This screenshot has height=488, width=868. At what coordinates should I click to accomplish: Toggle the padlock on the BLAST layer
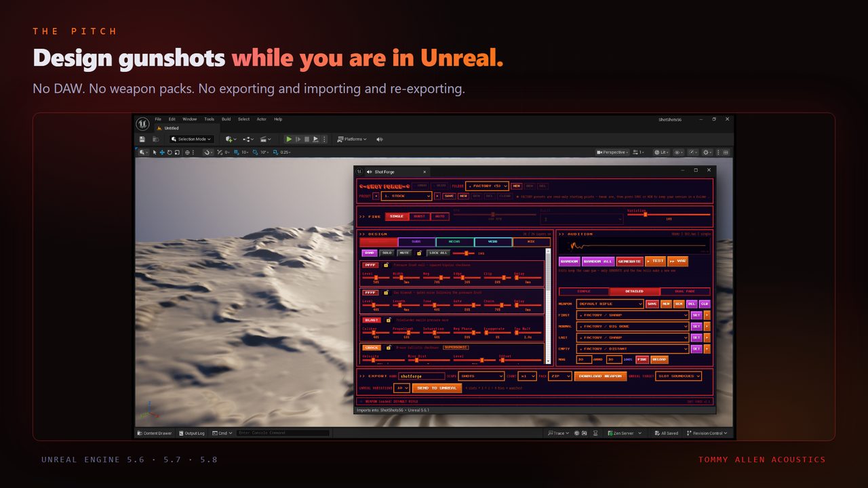click(389, 320)
